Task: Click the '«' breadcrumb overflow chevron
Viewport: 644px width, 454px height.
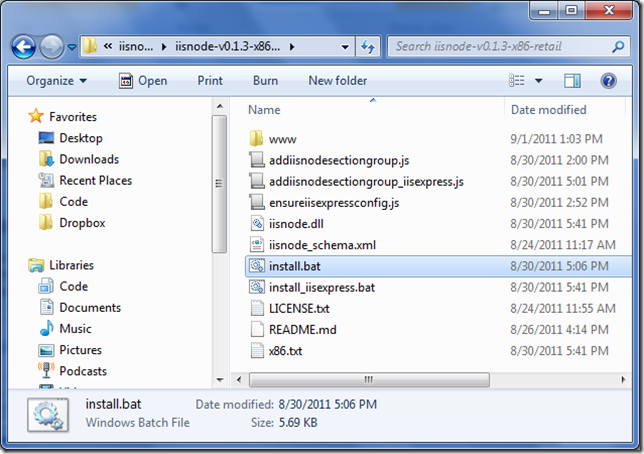Action: tap(108, 46)
